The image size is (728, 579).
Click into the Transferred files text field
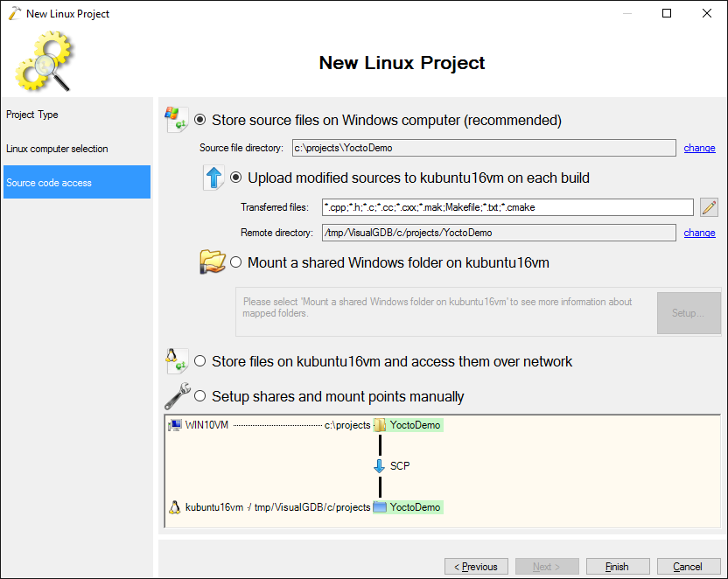pyautogui.click(x=507, y=207)
